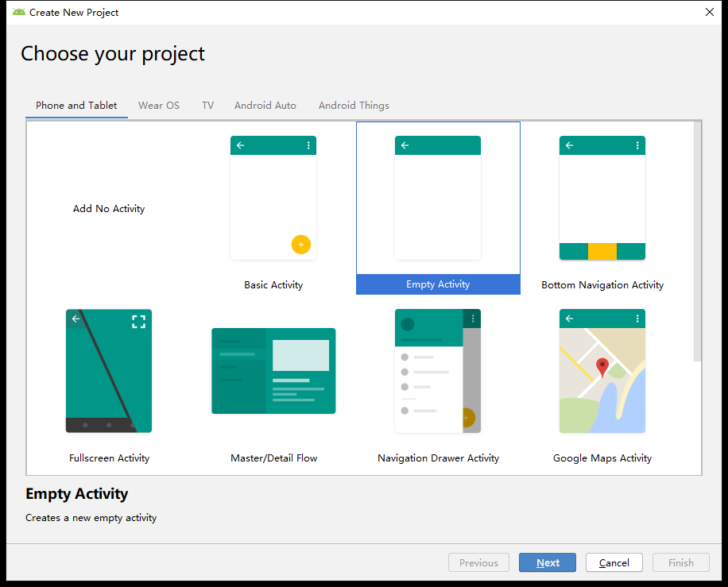Switch to the Android Auto tab

click(265, 106)
